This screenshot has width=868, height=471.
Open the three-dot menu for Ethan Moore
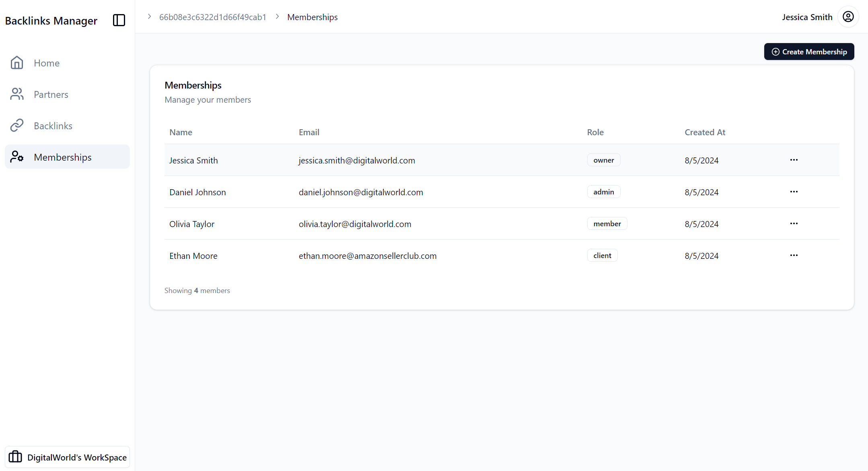[x=794, y=255]
